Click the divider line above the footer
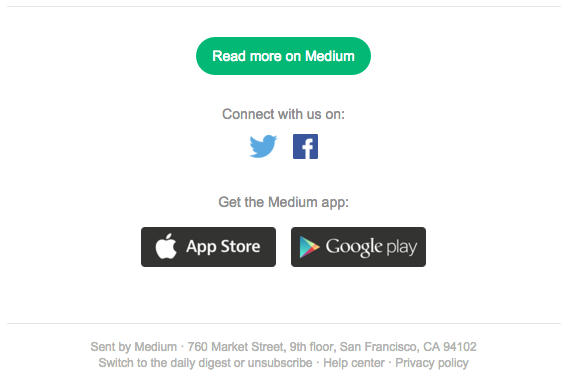The image size is (573, 383). point(284,323)
